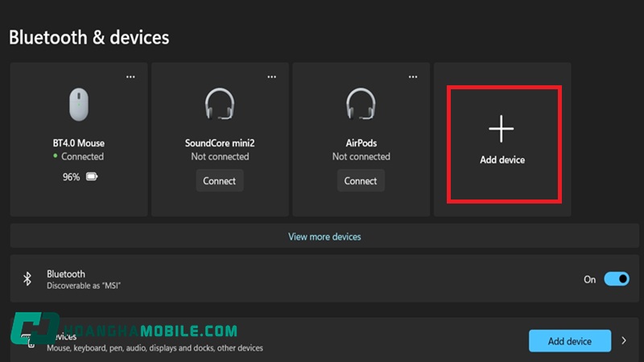Click the BT4.0 Mouse device icon
Viewport: 644px width, 362px height.
79,105
